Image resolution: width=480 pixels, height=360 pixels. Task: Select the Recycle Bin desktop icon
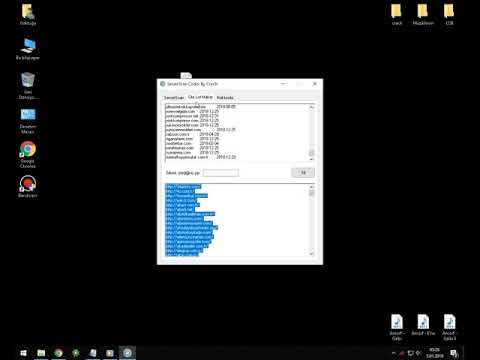click(28, 86)
